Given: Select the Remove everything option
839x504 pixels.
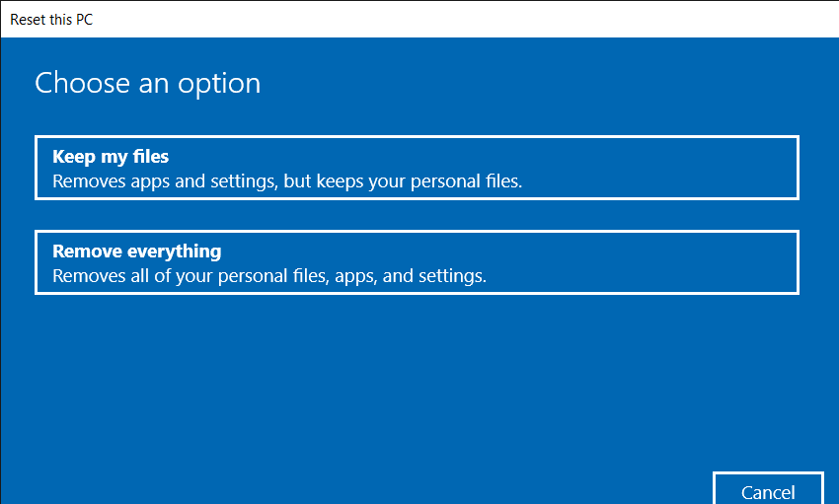Looking at the screenshot, I should (417, 262).
